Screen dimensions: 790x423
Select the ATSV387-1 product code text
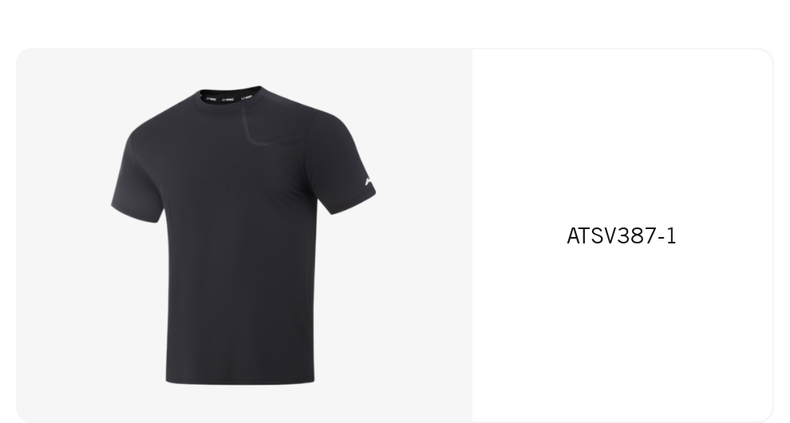pyautogui.click(x=621, y=236)
